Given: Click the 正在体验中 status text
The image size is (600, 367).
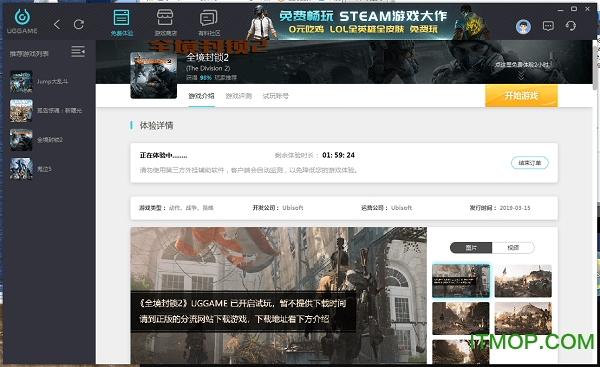Looking at the screenshot, I should click(163, 155).
